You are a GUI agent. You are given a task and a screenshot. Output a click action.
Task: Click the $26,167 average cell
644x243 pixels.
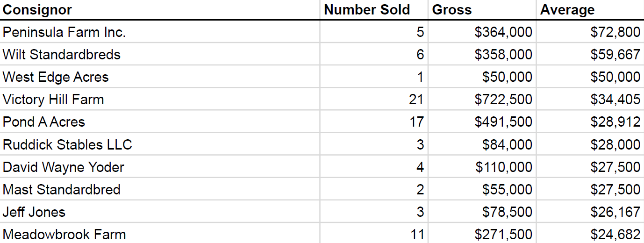click(x=590, y=211)
